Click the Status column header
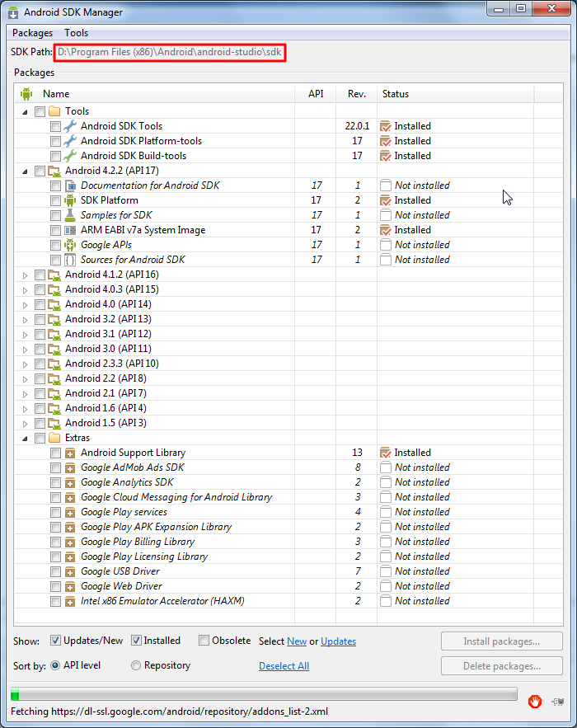This screenshot has width=577, height=728. coord(455,94)
